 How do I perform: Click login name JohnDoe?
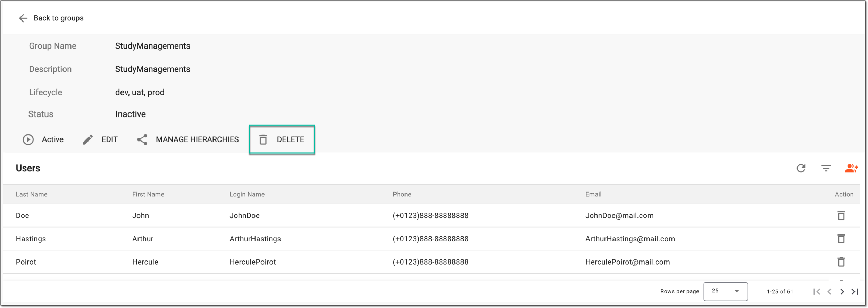click(x=244, y=215)
